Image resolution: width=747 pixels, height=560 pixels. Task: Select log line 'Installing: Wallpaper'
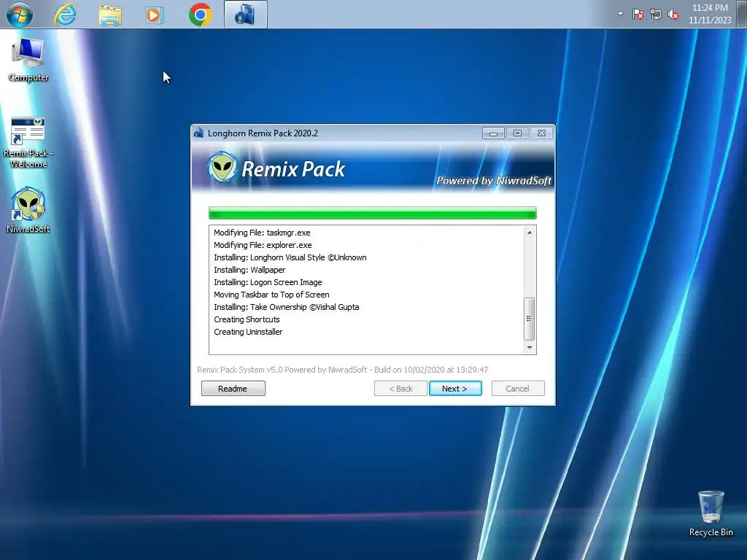coord(249,270)
